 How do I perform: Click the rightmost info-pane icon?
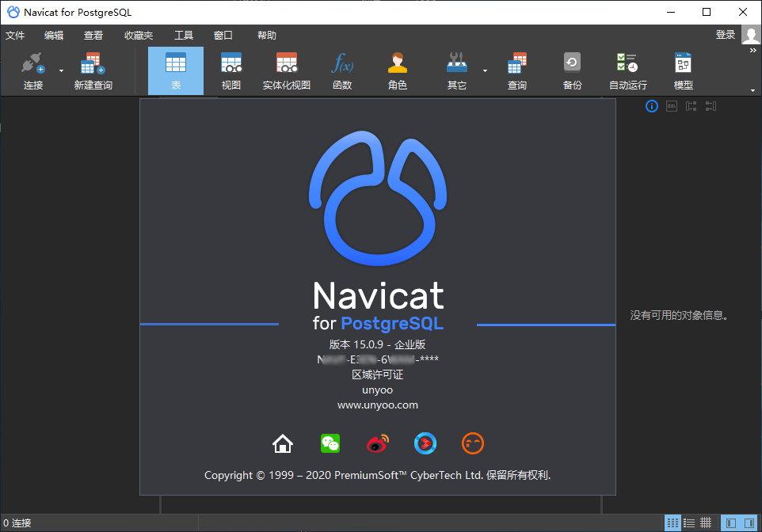711,106
